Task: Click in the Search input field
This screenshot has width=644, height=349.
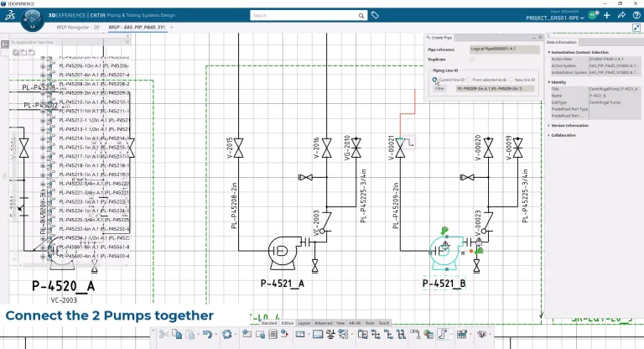Action: point(302,15)
